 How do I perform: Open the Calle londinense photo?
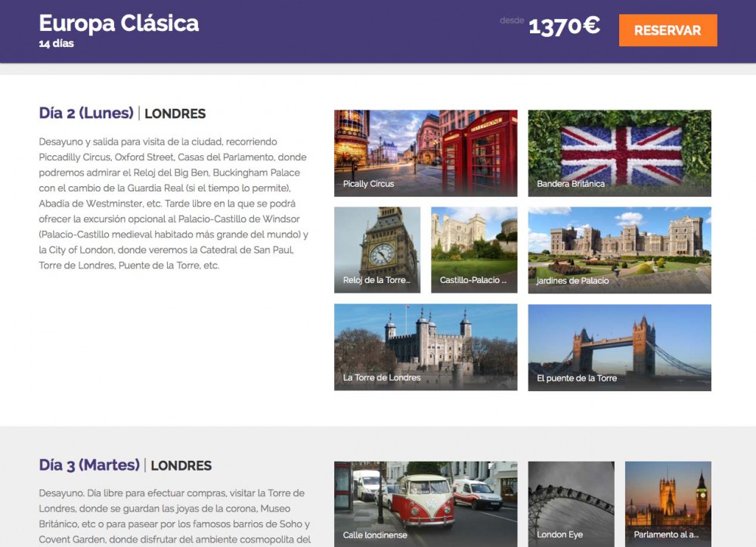[425, 504]
